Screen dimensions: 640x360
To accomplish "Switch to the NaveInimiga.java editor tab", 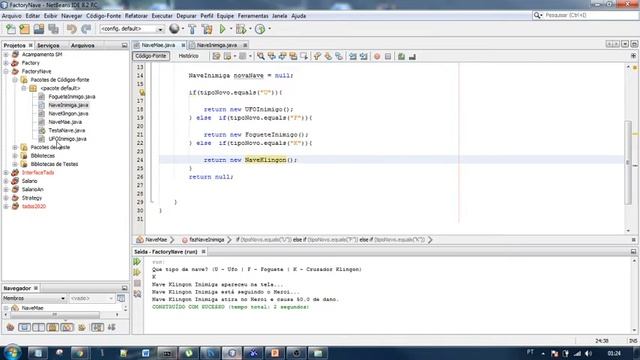I will tap(217, 45).
